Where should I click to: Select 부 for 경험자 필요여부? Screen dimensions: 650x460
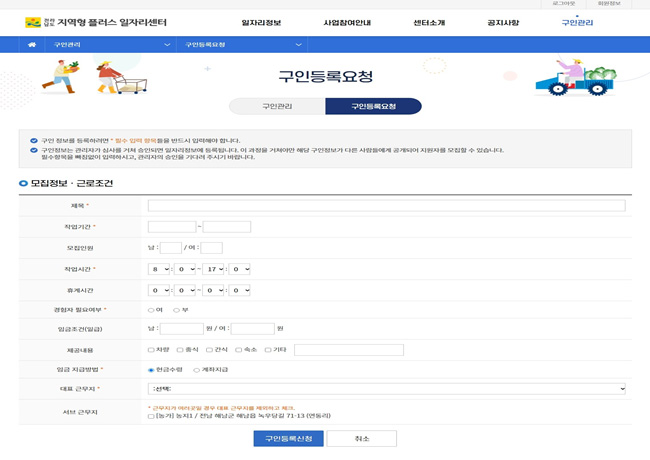coord(177,310)
